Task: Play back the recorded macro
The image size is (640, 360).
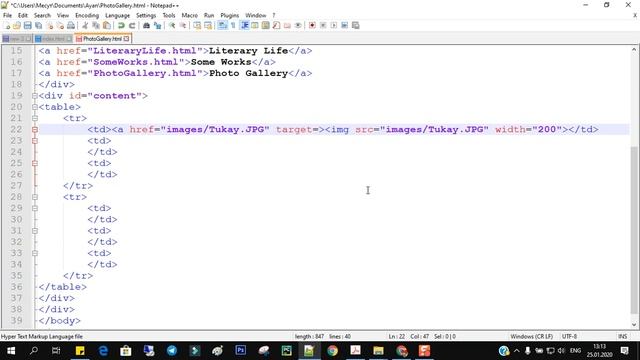Action: 334,25
